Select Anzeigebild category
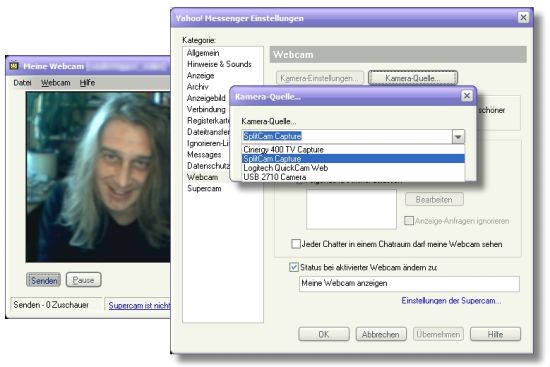The width and height of the screenshot is (550, 367). coord(206,98)
